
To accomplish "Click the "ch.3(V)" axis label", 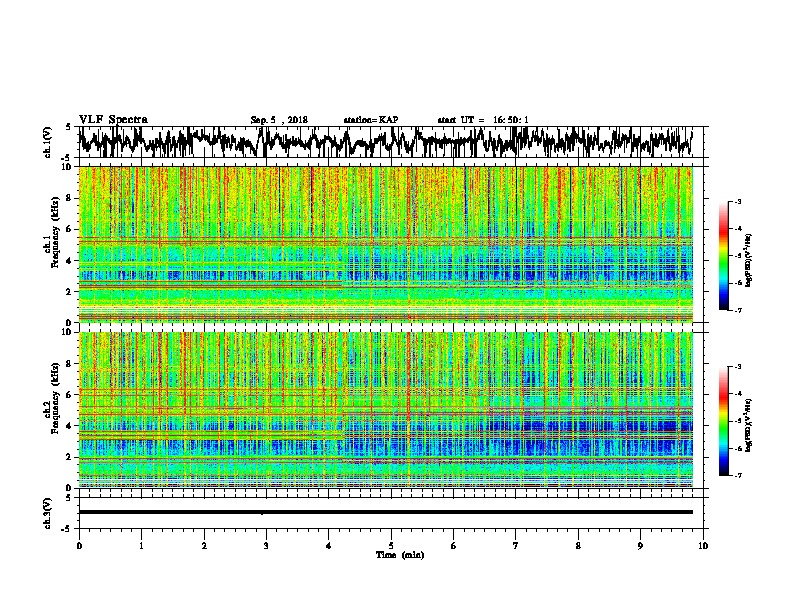I will click(x=47, y=513).
